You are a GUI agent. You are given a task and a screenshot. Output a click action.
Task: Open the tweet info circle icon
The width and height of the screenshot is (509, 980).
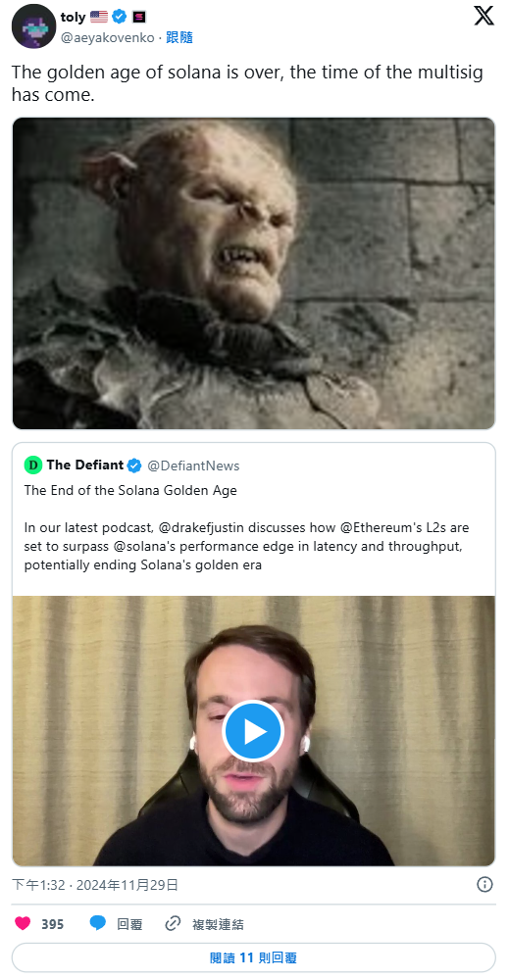coord(484,884)
